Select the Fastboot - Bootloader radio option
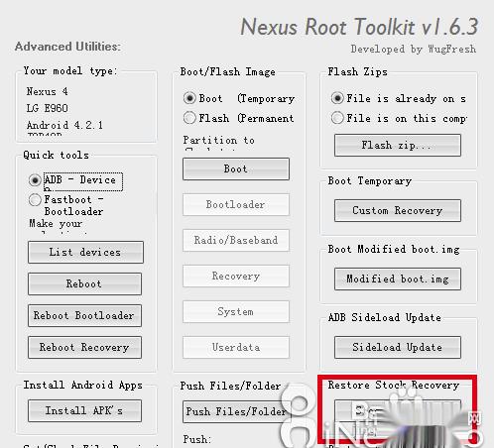 [x=35, y=200]
